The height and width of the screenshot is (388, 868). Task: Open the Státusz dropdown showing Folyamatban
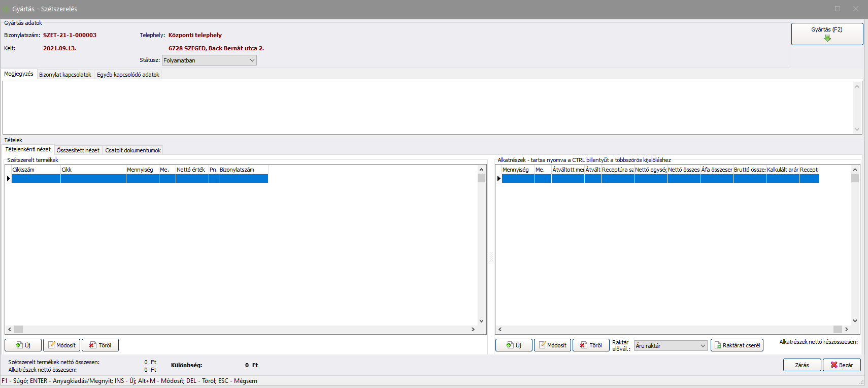209,60
